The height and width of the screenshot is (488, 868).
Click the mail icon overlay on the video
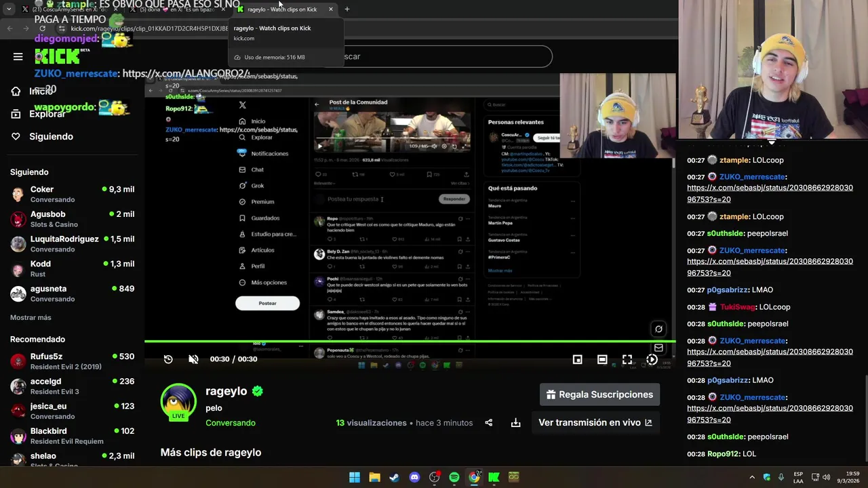point(658,348)
